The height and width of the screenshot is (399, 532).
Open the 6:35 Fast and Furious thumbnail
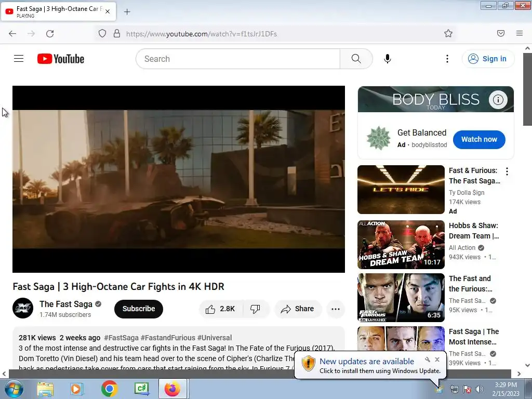pos(401,298)
